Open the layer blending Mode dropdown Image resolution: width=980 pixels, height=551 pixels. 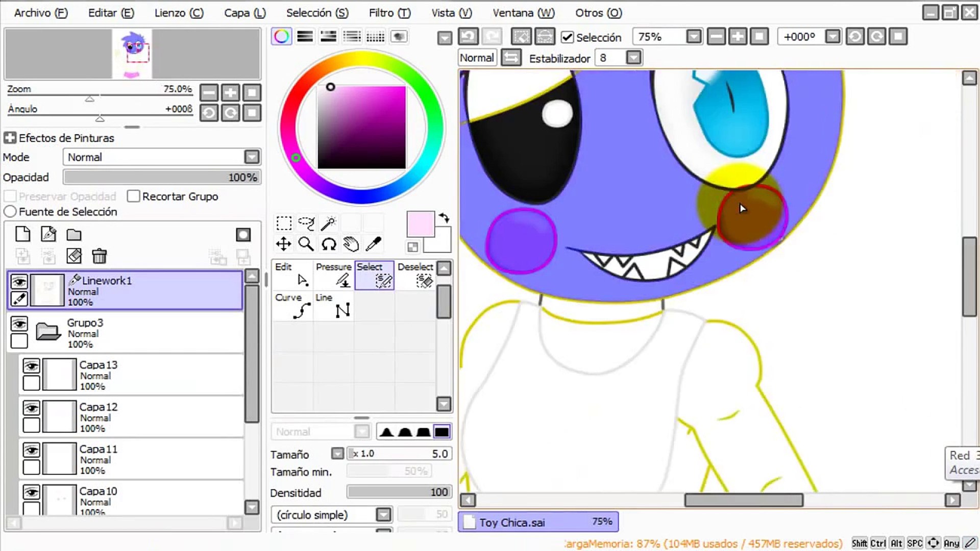point(252,157)
